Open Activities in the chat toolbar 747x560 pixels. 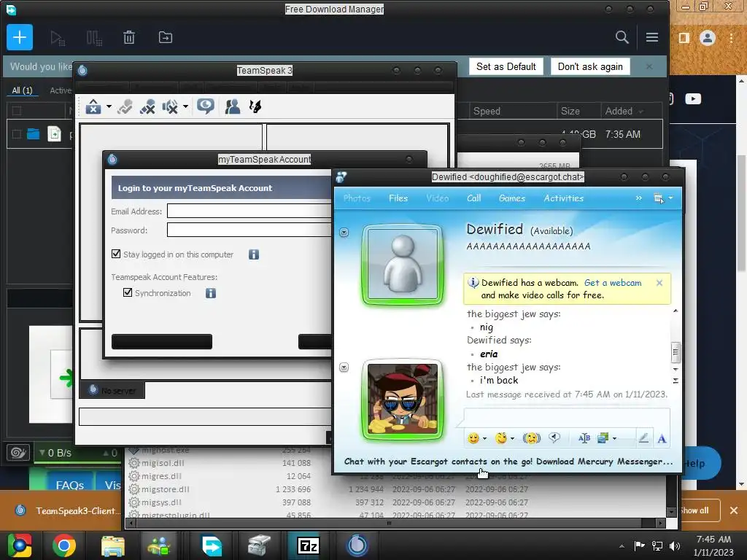[564, 198]
